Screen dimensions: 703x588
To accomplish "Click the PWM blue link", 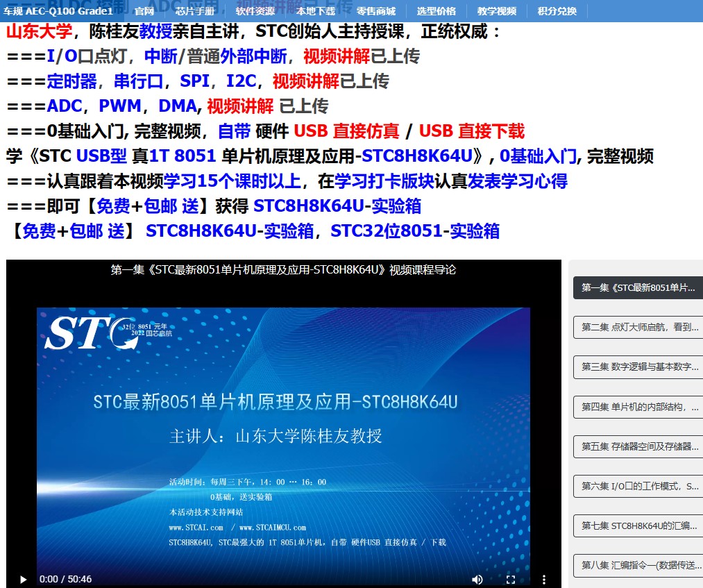I will point(119,106).
